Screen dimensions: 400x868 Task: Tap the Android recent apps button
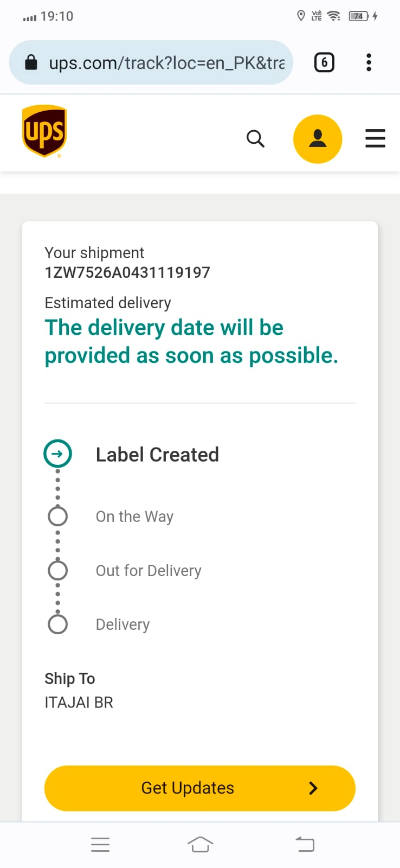tap(100, 845)
